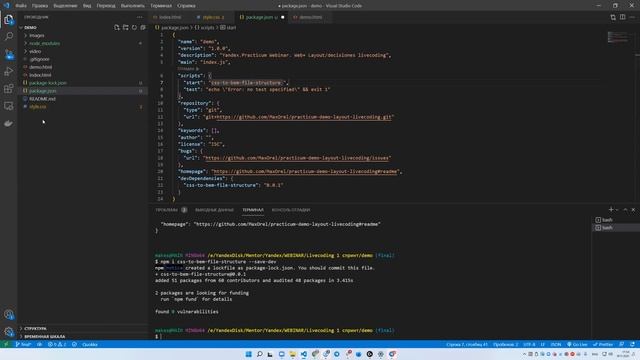Viewport: 640px width, 360px height.
Task: Open the Help menu
Action: click(x=187, y=6)
